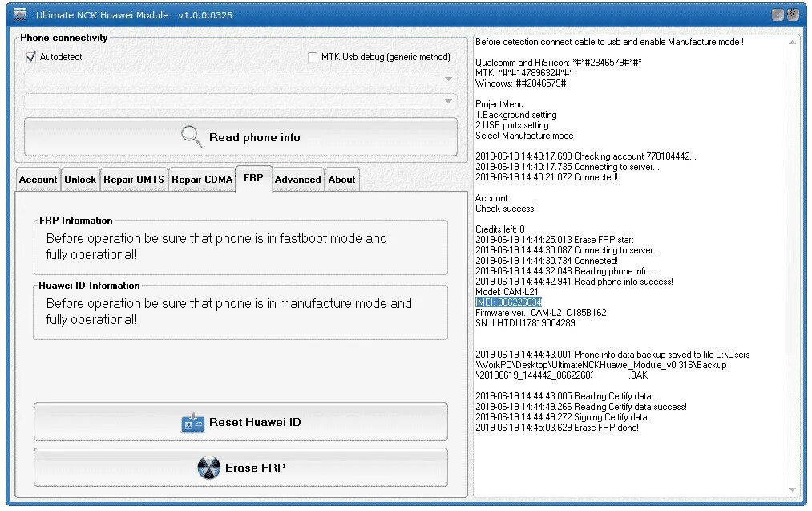The width and height of the screenshot is (812, 511).
Task: Click the Model: CAM-L21 log line
Action: click(x=507, y=292)
